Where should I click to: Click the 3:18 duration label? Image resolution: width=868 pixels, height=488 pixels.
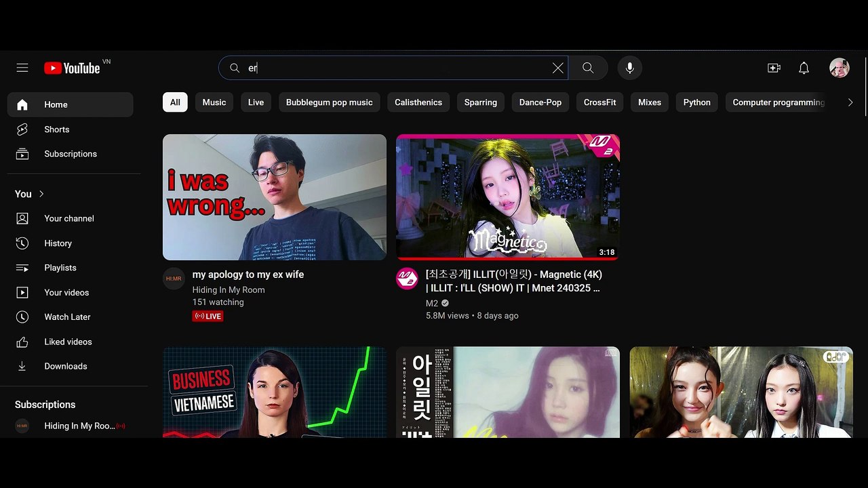coord(607,252)
